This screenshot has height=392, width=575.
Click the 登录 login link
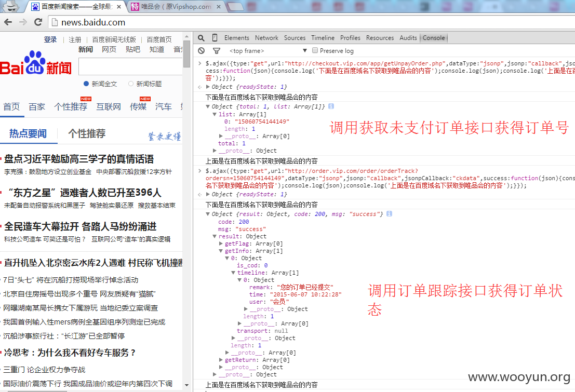(50, 39)
